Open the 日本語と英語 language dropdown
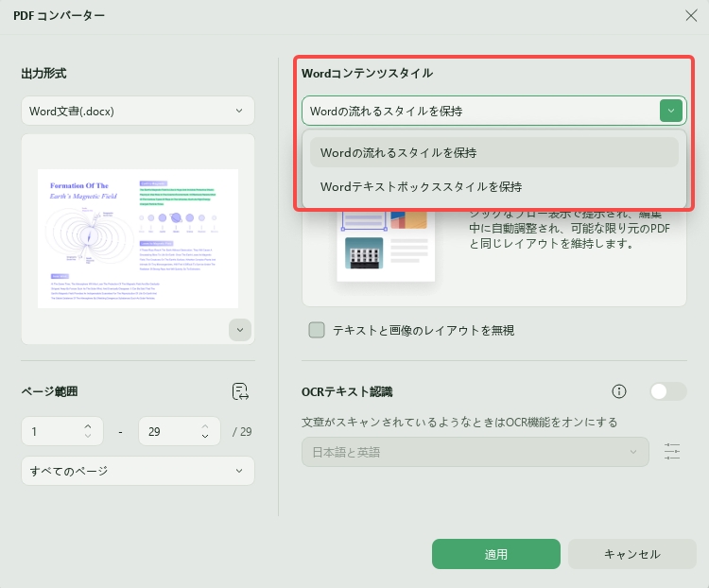The width and height of the screenshot is (709, 588). tap(476, 452)
